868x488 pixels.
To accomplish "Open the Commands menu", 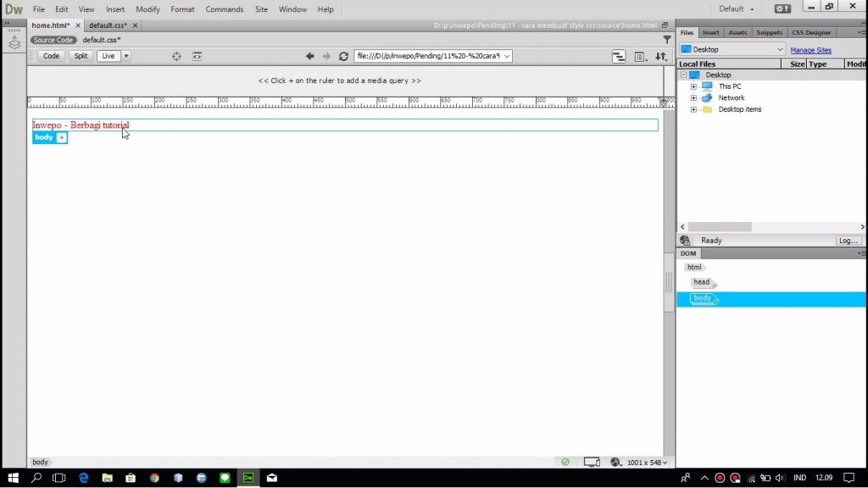I will click(x=224, y=9).
